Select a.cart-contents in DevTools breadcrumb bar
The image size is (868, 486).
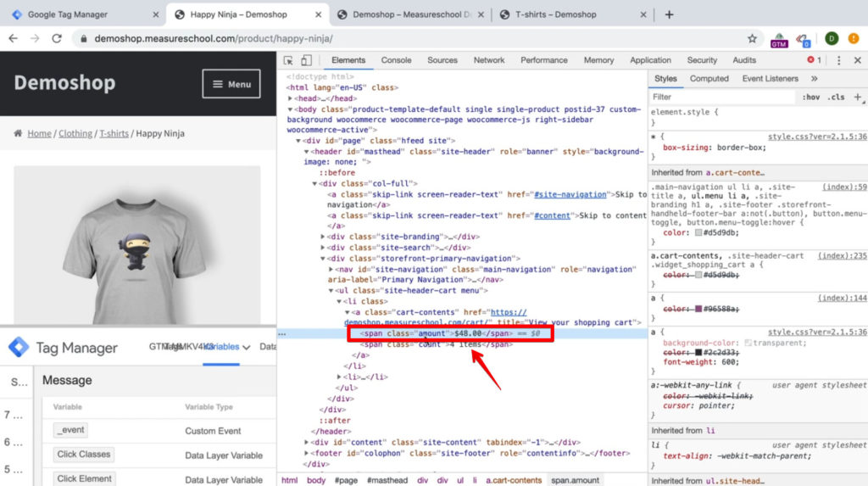[514, 480]
